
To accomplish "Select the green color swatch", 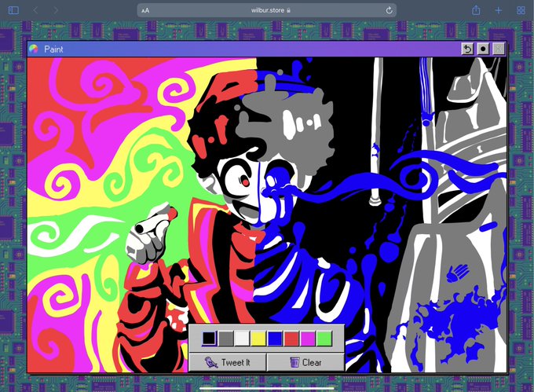I will (x=324, y=339).
